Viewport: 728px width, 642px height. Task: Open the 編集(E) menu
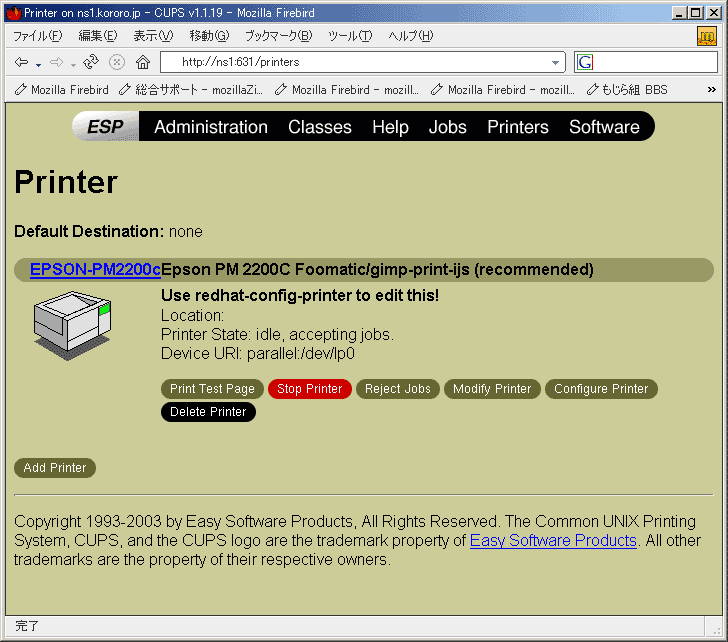98,36
